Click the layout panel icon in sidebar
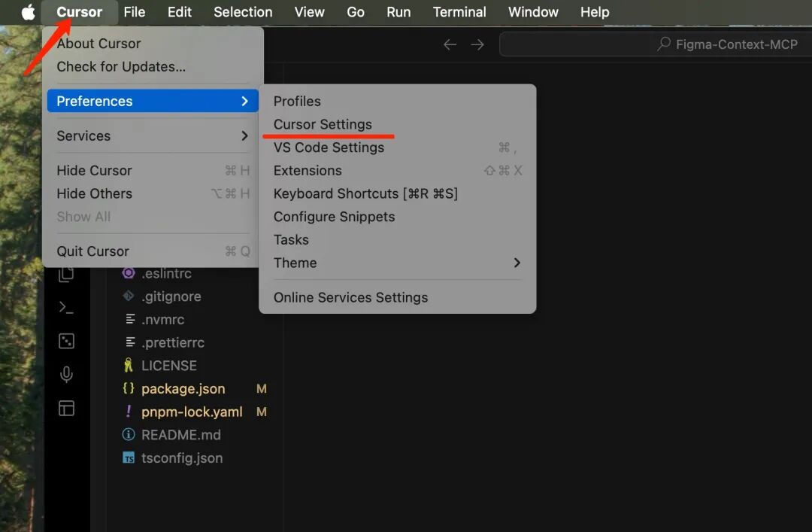Image resolution: width=812 pixels, height=532 pixels. pos(66,409)
